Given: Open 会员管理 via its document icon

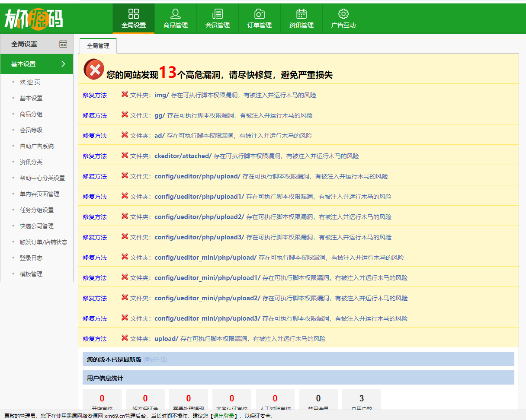Looking at the screenshot, I should pos(217,14).
